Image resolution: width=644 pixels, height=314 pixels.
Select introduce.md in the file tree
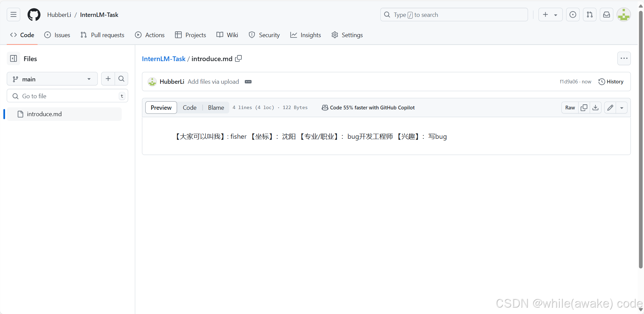click(64, 114)
